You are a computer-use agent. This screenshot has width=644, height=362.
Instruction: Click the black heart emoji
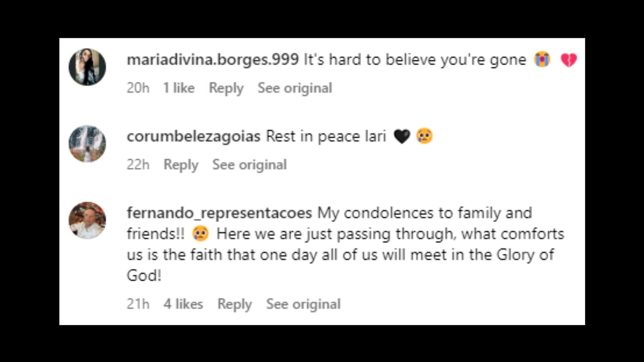pyautogui.click(x=402, y=136)
